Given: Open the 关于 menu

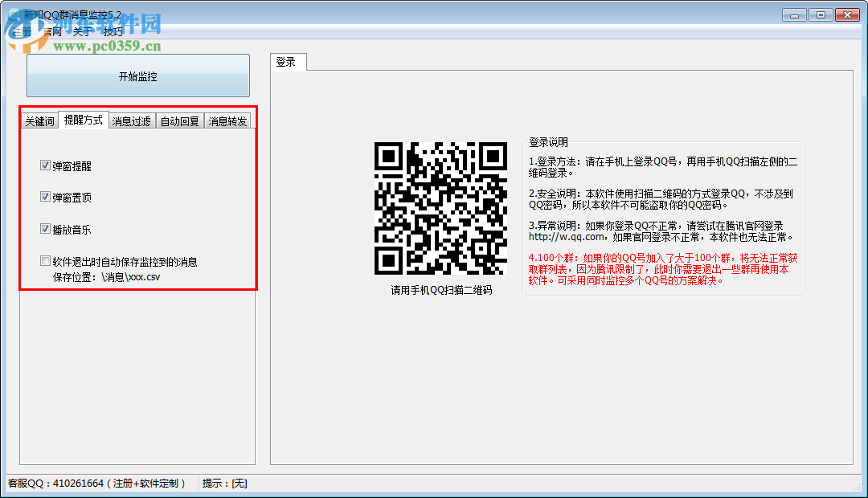Looking at the screenshot, I should tap(81, 31).
